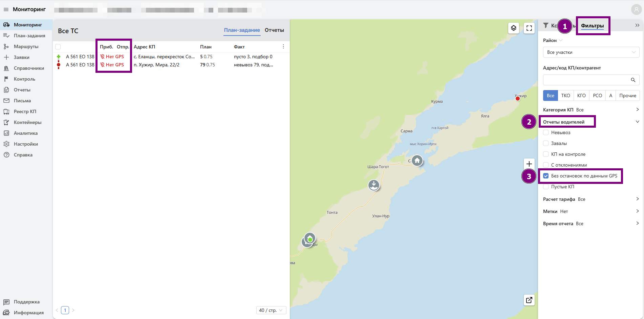This screenshot has height=319, width=644.
Task: Uncheck Без остановок по данным GPS
Action: pos(546,176)
